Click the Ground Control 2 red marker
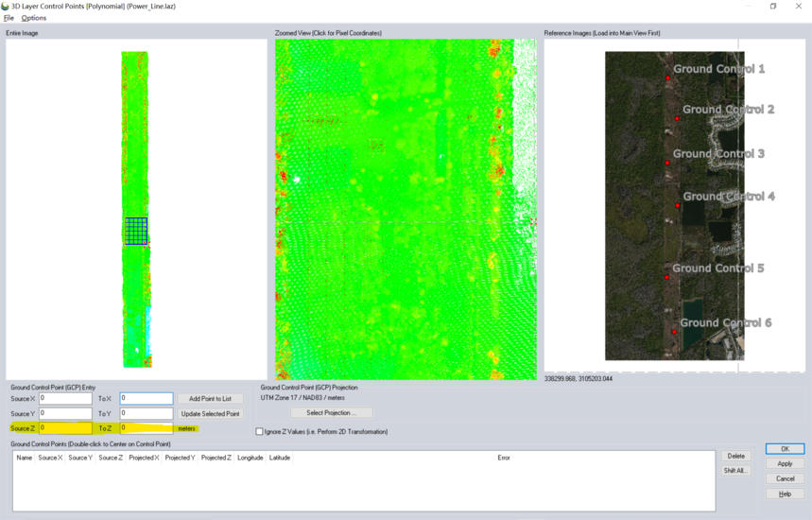Image resolution: width=812 pixels, height=520 pixels. coord(677,118)
